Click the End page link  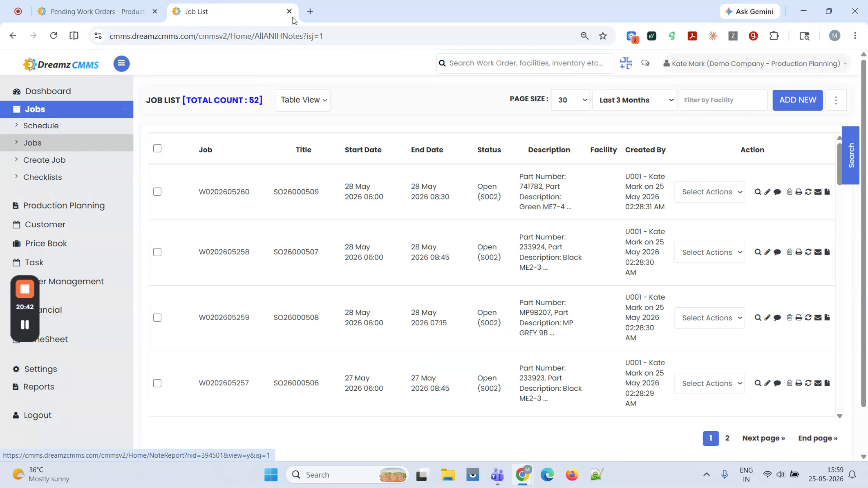click(x=818, y=438)
